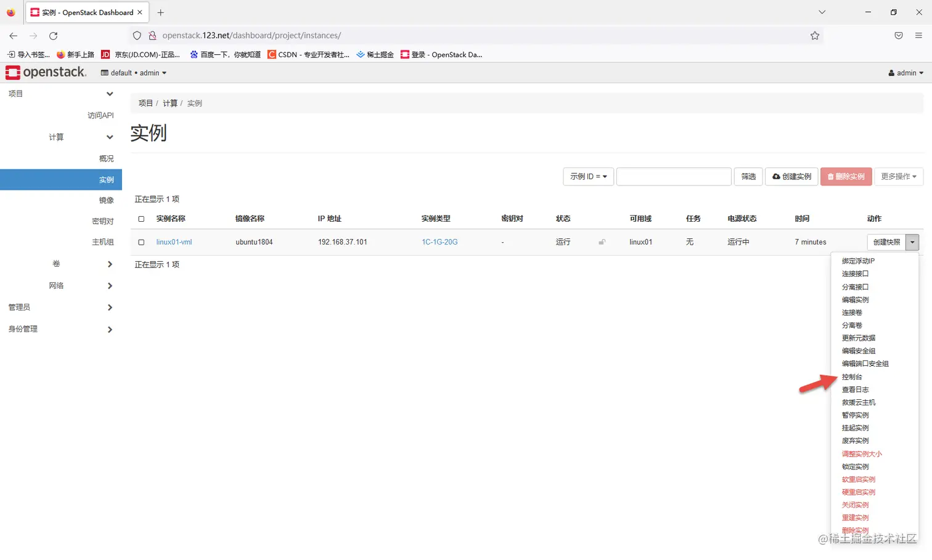Click the insecure connection lock icon
The width and height of the screenshot is (932, 560).
click(153, 36)
